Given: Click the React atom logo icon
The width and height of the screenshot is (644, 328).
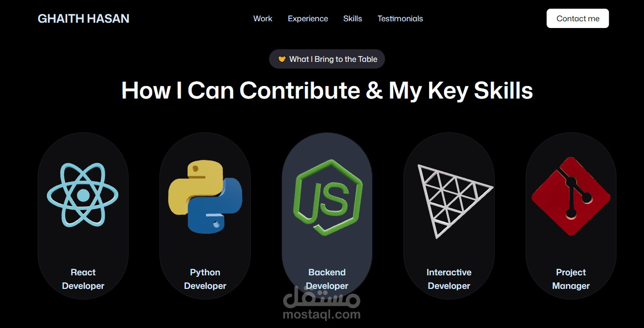Looking at the screenshot, I should point(83,195).
